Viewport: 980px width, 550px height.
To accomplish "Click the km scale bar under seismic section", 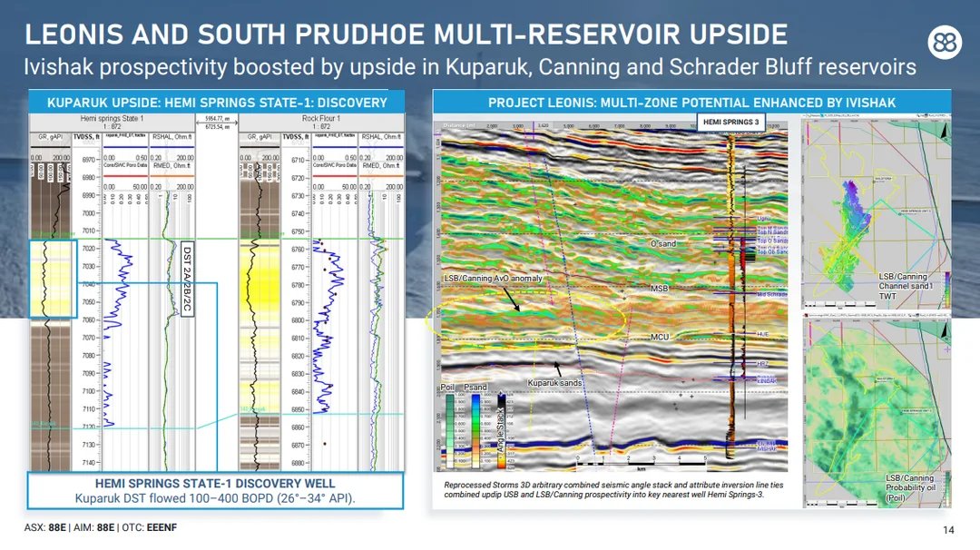I will [642, 463].
